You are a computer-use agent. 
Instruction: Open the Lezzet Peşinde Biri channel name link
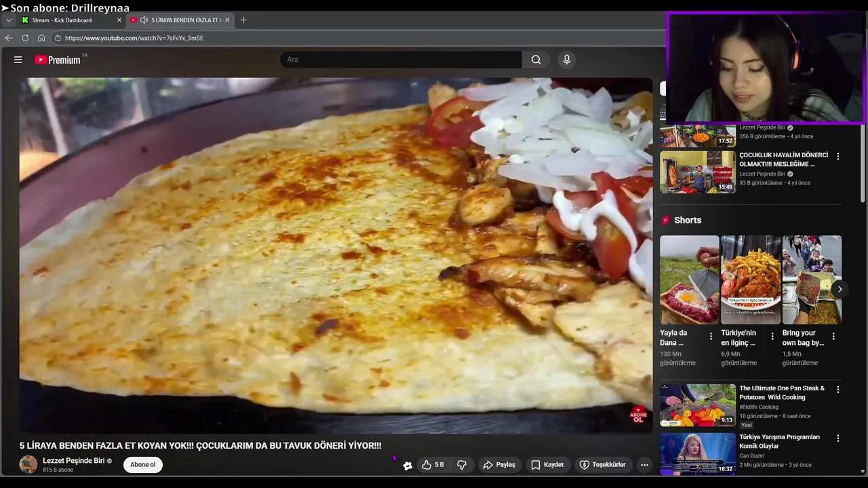coord(73,461)
